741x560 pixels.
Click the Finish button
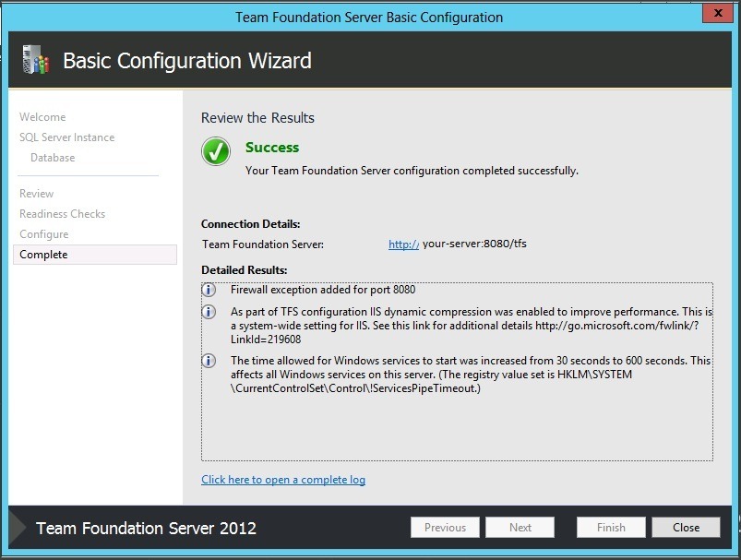611,528
